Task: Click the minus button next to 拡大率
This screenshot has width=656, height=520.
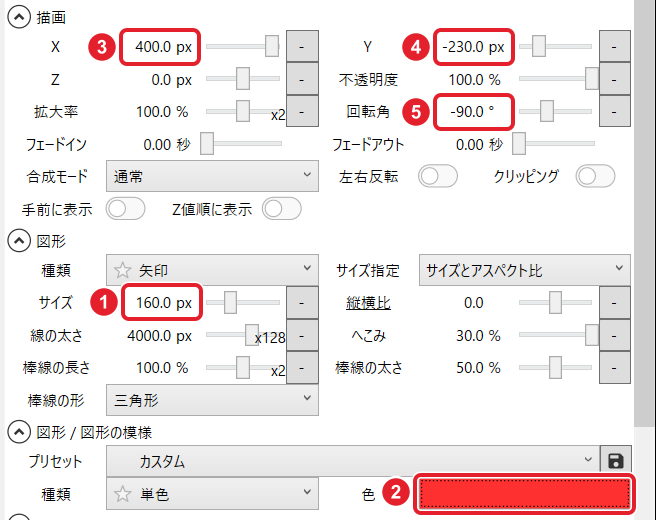Action: coord(302,111)
